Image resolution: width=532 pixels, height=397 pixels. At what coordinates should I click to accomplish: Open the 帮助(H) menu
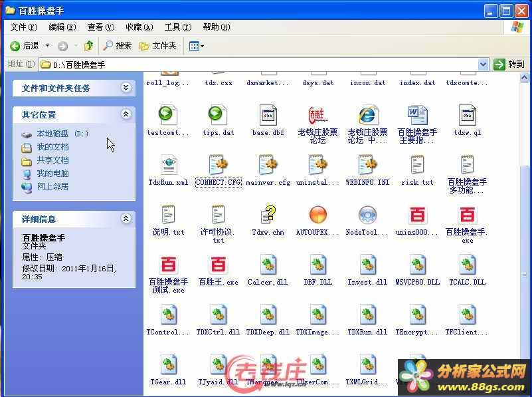(x=217, y=27)
